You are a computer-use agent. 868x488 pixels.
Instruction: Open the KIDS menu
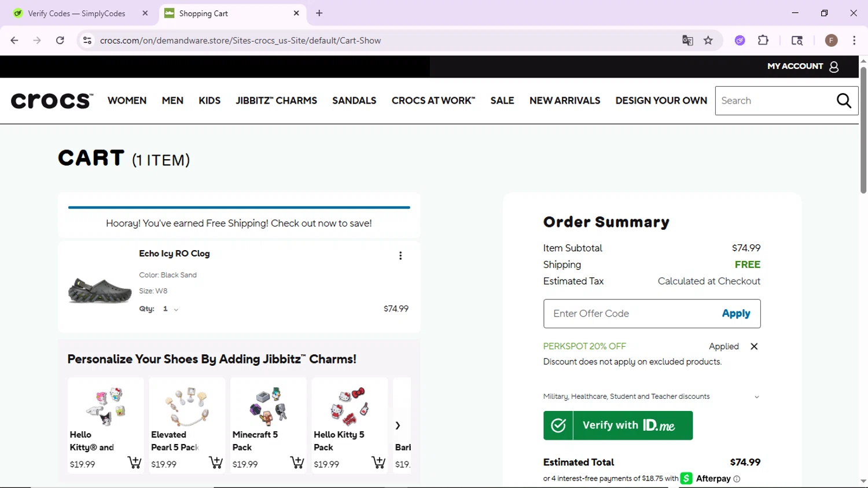(209, 101)
